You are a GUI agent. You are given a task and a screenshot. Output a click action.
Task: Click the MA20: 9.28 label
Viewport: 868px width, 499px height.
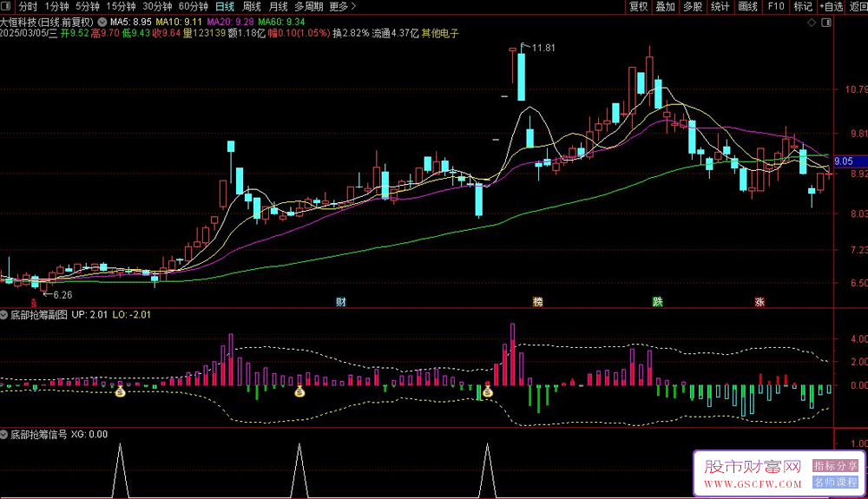pos(230,22)
